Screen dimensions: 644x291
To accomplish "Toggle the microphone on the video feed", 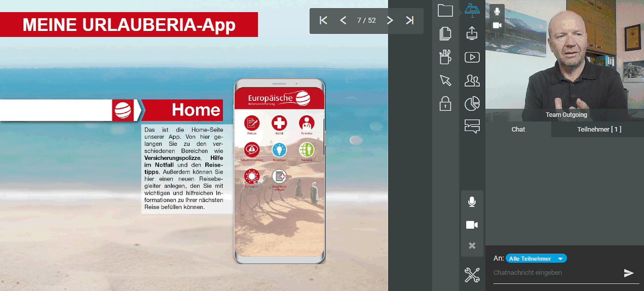I will click(x=497, y=11).
